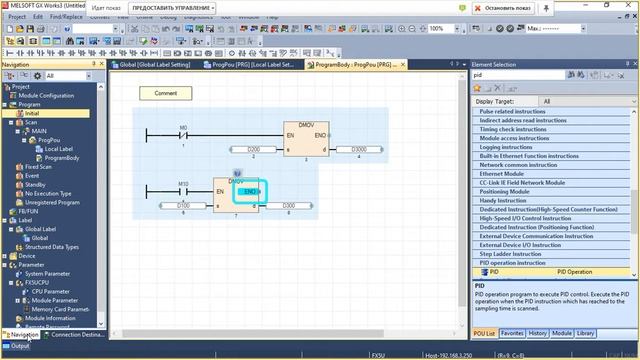Collapse the MAIN tree node
The height and width of the screenshot is (360, 640).
pyautogui.click(x=18, y=131)
